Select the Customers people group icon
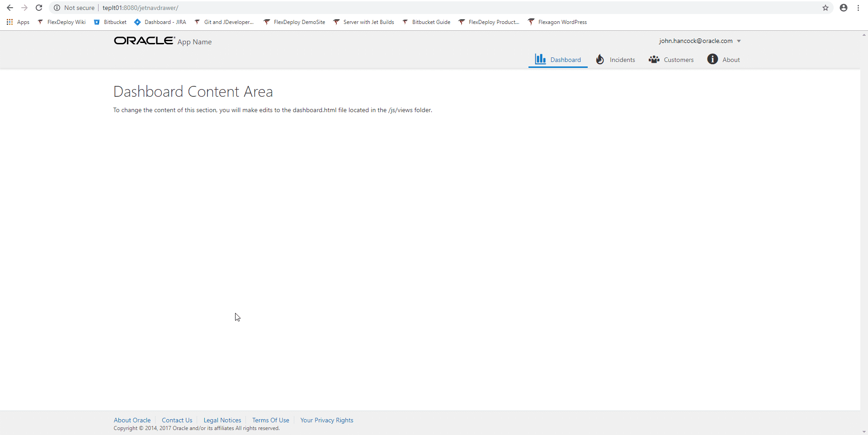The image size is (868, 435). 654,59
